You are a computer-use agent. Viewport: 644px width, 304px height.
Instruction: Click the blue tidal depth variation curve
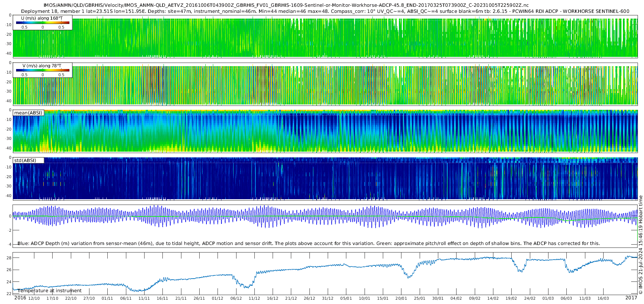[x=325, y=216]
